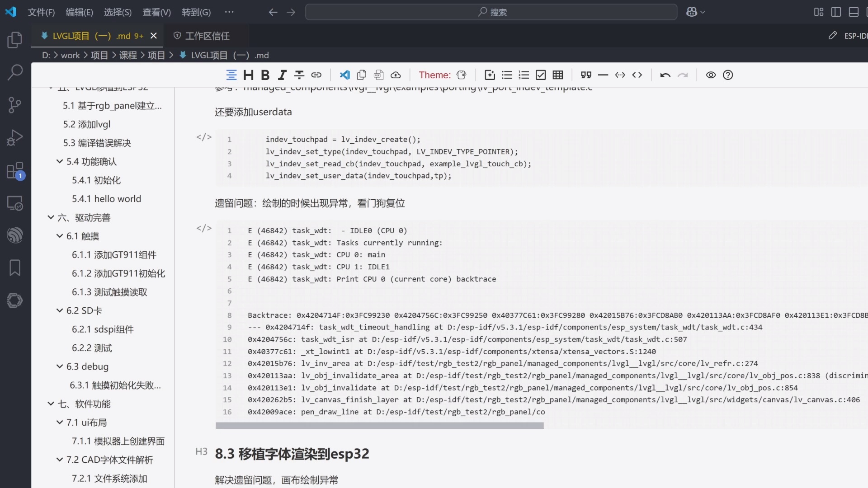This screenshot has height=488, width=868.
Task: Open the 查看(V) menu
Action: (x=156, y=12)
